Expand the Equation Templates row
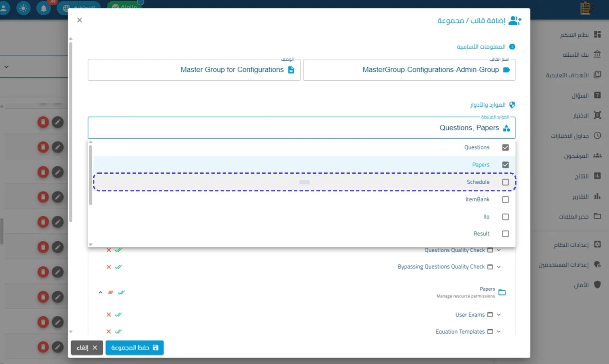This screenshot has height=364, width=609. 498,331
